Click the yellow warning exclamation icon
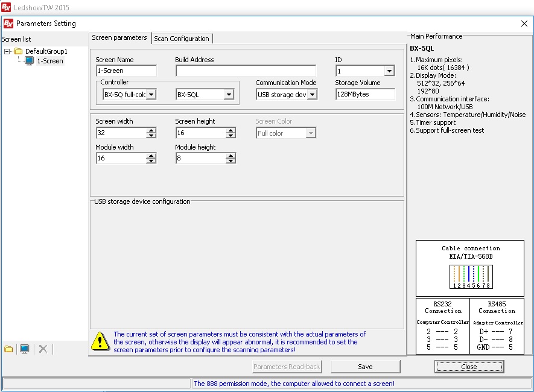This screenshot has width=534, height=392. pos(100,341)
